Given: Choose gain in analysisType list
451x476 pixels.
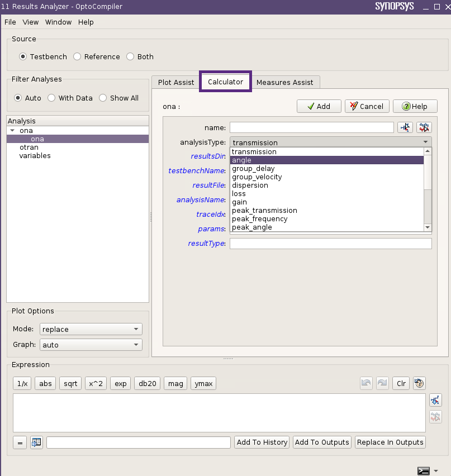Looking at the screenshot, I should tap(327, 202).
